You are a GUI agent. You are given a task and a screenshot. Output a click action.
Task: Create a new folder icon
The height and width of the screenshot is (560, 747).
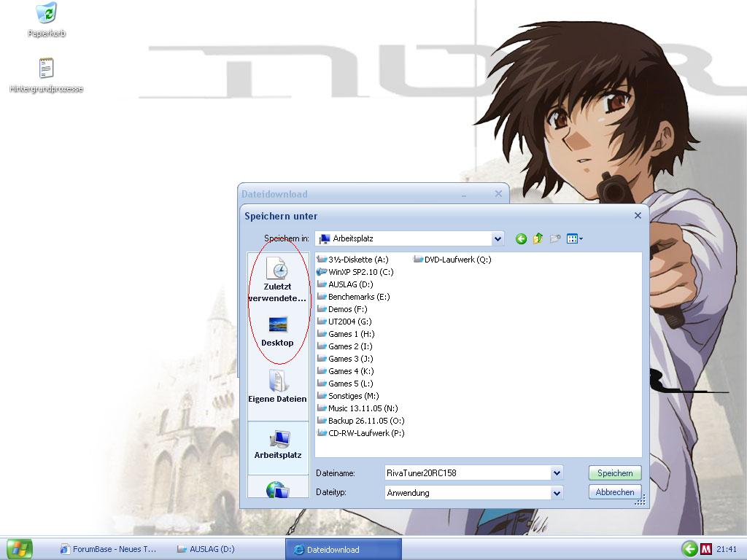tap(555, 238)
